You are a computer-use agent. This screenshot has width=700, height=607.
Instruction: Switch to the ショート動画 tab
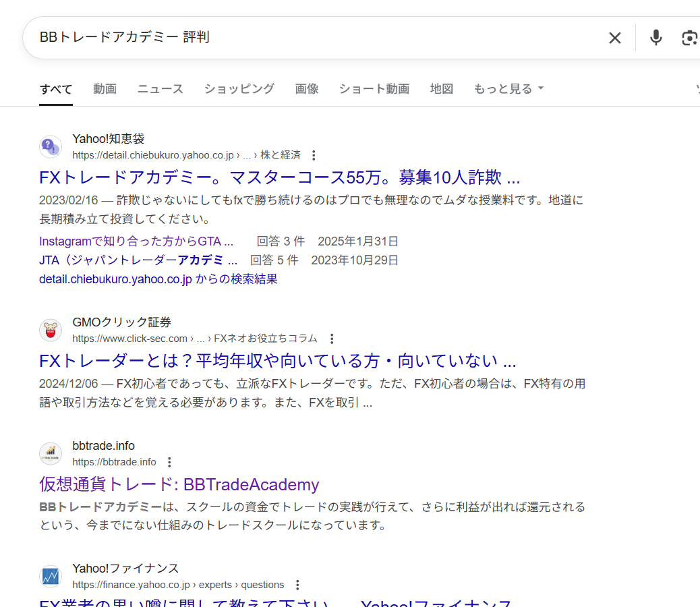[374, 89]
